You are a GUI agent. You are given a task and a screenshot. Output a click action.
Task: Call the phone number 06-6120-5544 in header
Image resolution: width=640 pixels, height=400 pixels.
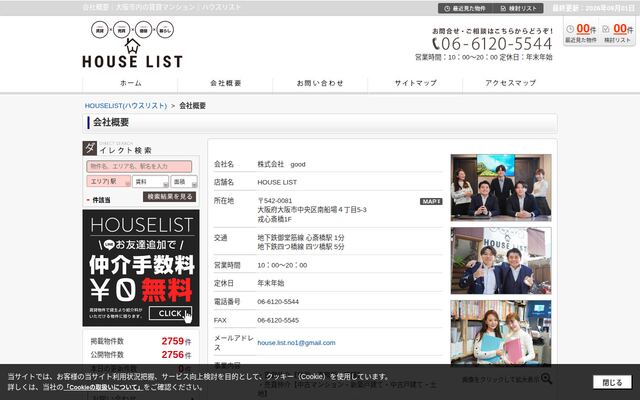492,43
